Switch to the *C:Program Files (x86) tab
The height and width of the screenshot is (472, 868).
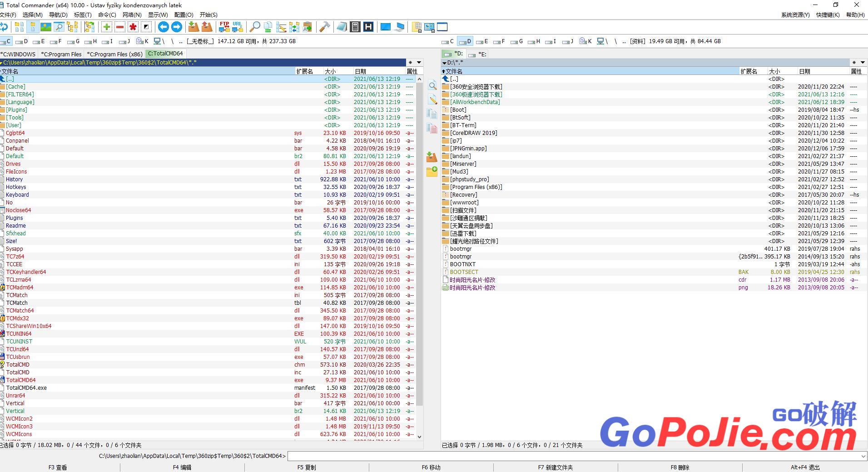[114, 54]
